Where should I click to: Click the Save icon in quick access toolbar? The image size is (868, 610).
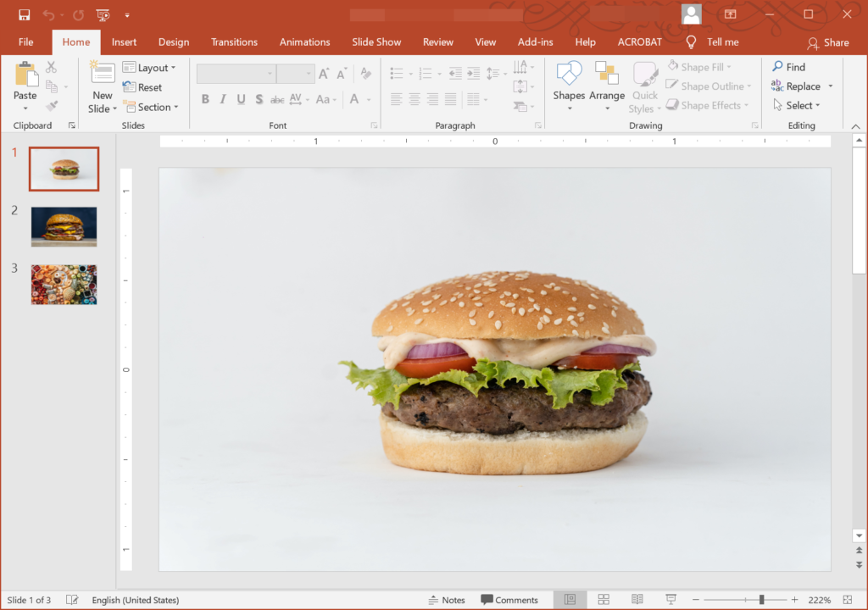point(25,15)
